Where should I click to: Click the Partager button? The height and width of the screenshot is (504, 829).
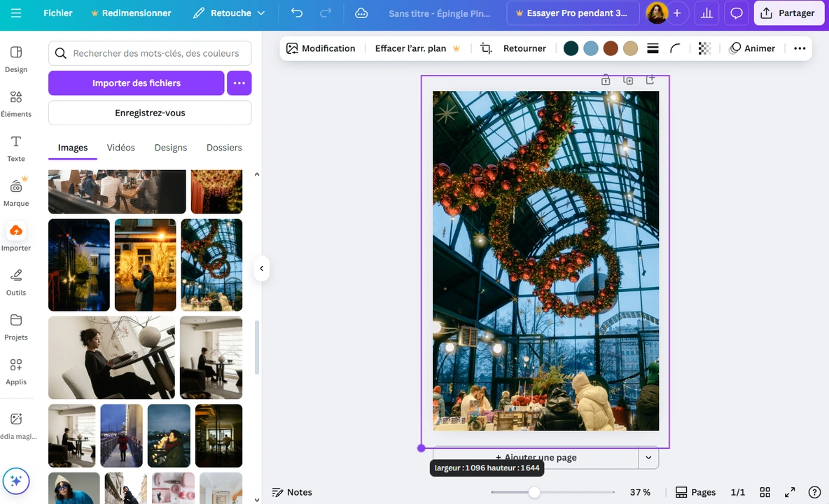788,13
